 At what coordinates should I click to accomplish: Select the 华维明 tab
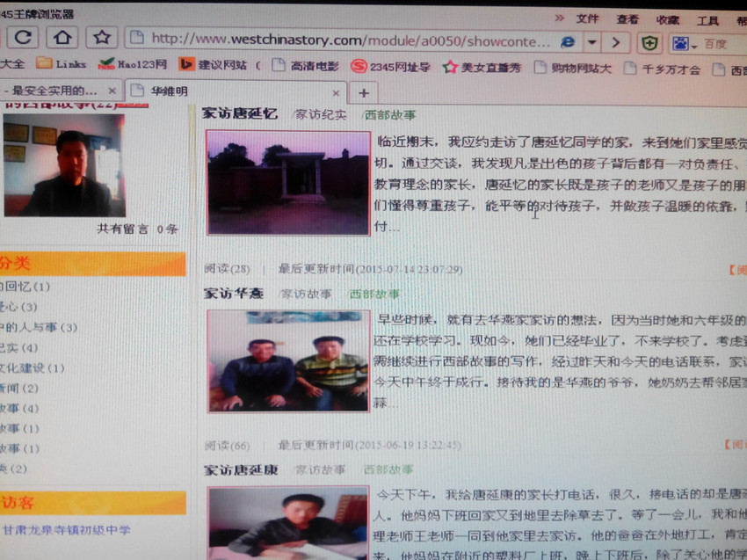click(x=235, y=91)
